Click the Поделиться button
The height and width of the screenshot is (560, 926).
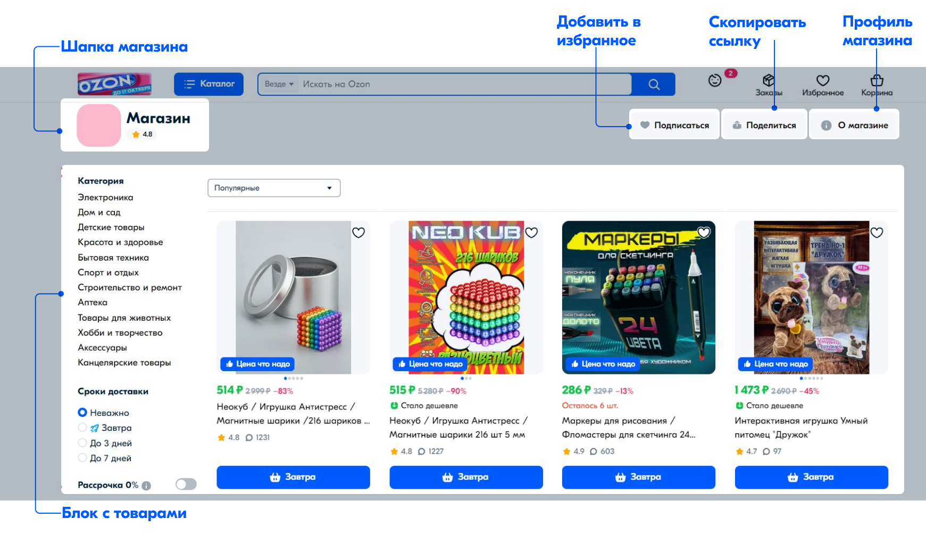point(764,125)
